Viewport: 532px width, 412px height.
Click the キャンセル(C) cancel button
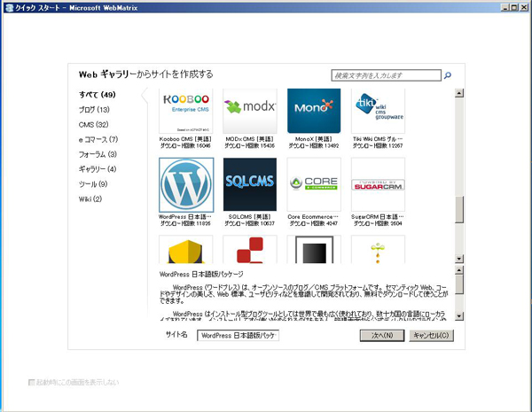(431, 336)
